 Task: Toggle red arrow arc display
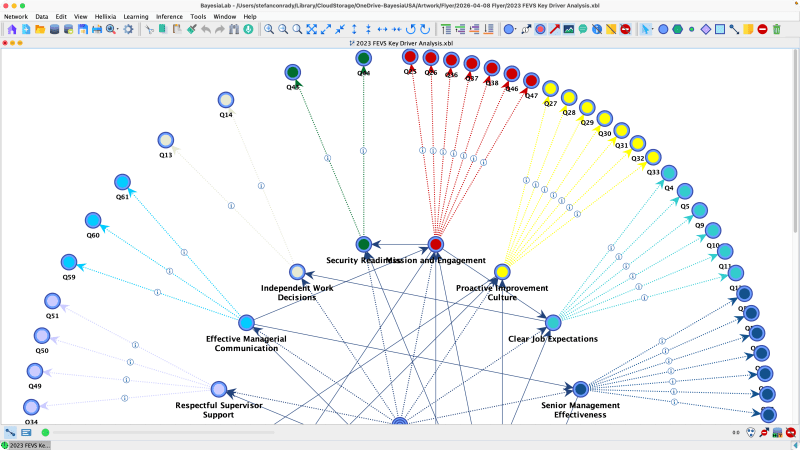tap(555, 30)
